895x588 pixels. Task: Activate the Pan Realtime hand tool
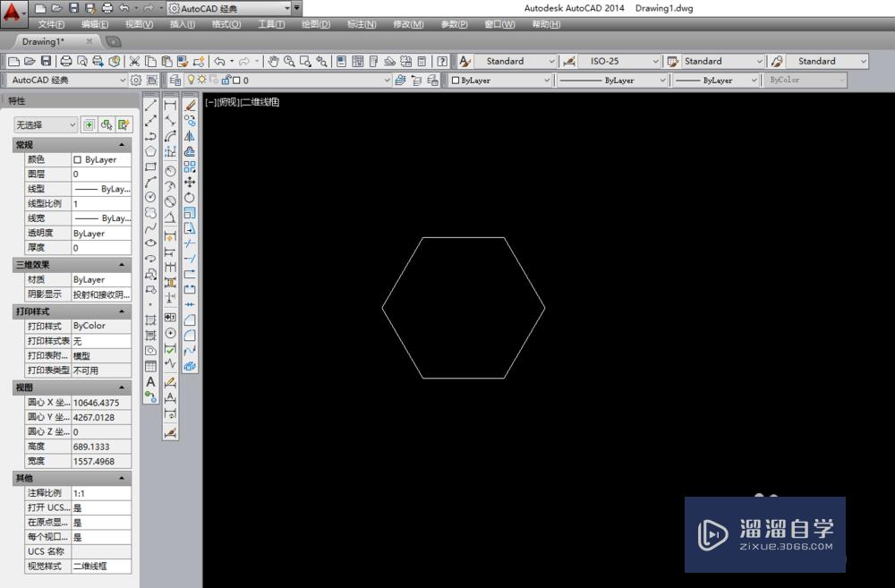coord(275,59)
